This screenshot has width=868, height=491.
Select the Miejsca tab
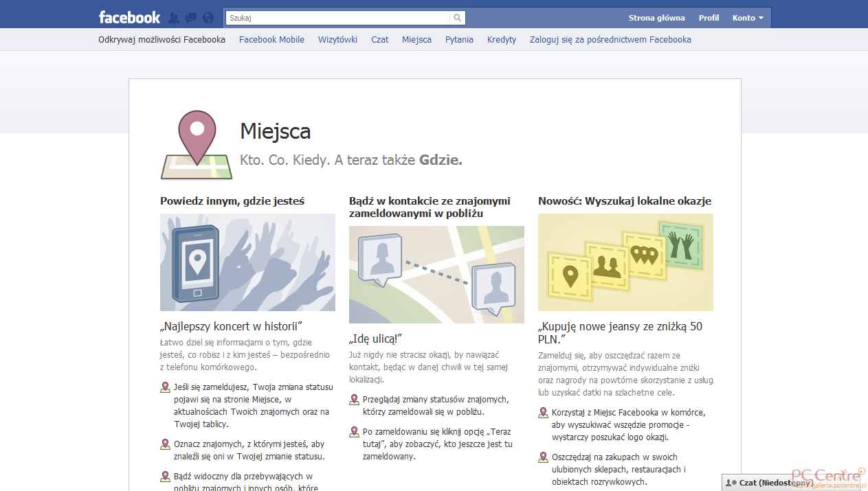[416, 39]
